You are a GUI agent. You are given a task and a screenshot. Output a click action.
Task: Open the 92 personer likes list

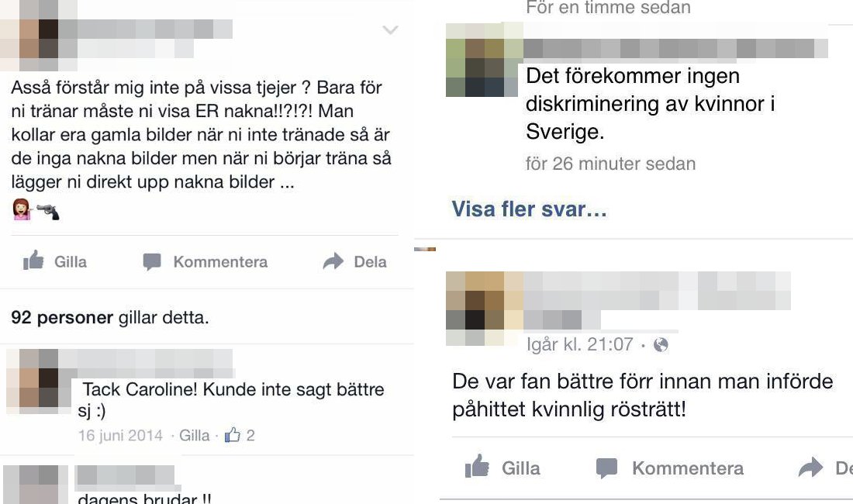(x=62, y=317)
